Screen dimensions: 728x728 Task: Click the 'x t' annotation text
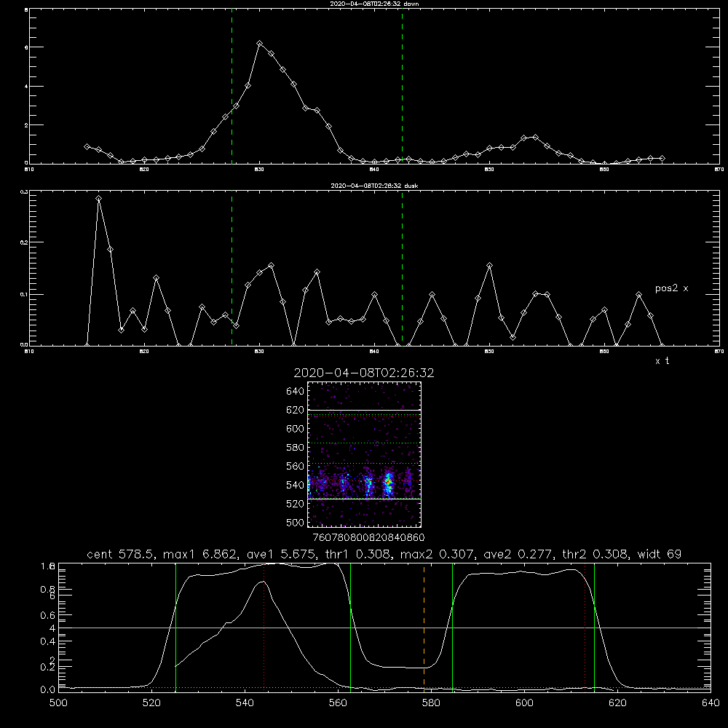coord(662,361)
